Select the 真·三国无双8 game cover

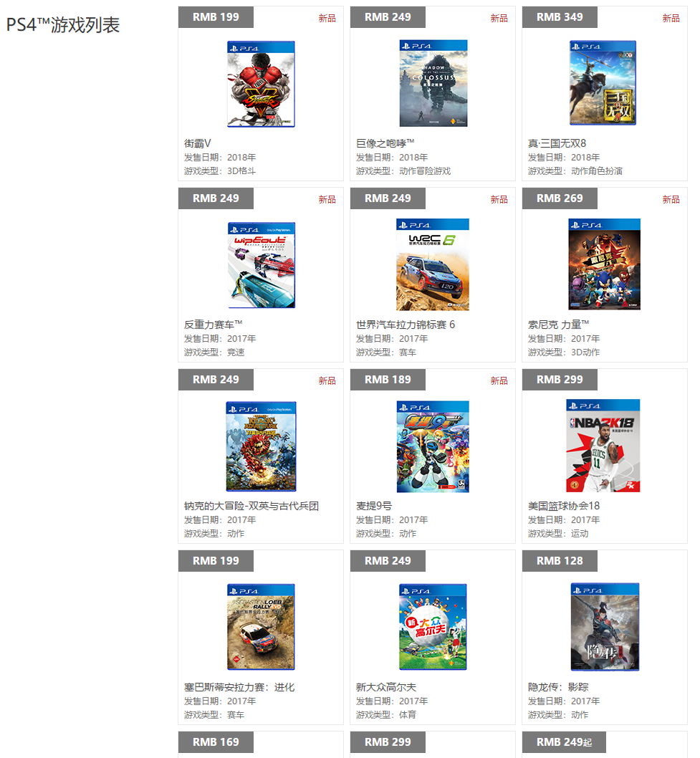[x=603, y=82]
